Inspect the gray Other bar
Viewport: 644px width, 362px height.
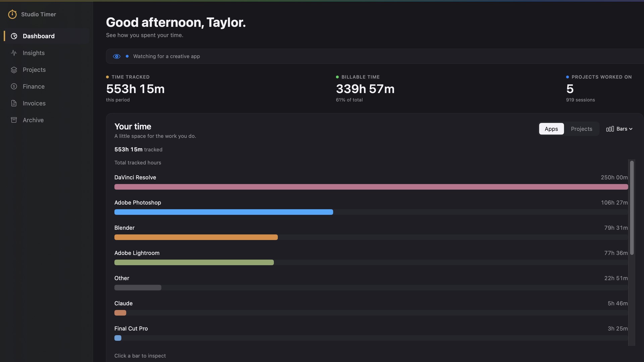(138, 288)
